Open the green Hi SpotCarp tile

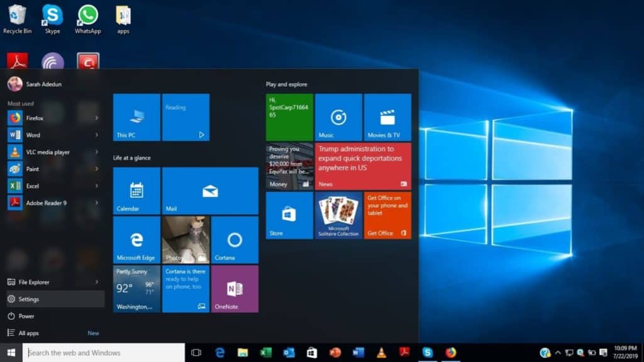tap(289, 117)
